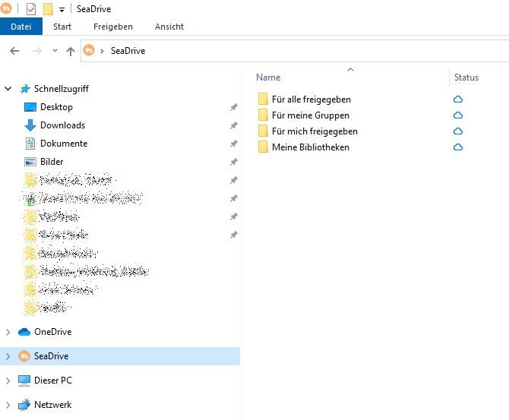
Task: Expand the SeaDrive tree node
Action: (x=9, y=356)
